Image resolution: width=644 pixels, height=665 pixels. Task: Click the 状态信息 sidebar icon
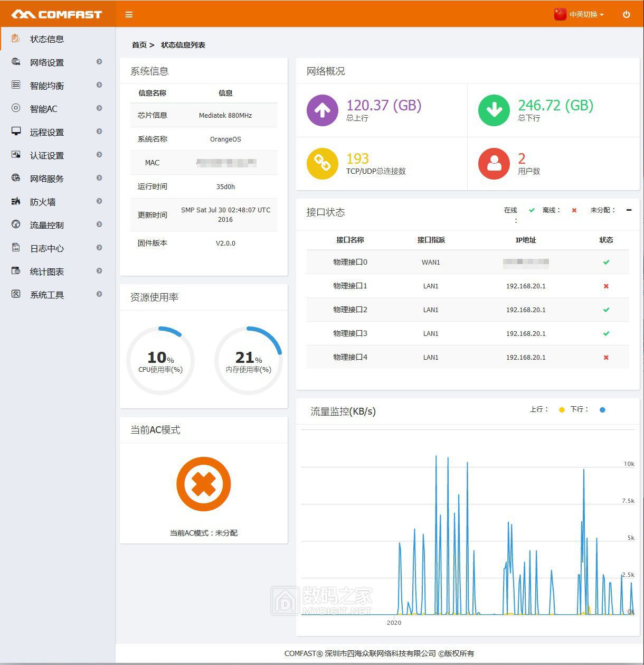(16, 38)
